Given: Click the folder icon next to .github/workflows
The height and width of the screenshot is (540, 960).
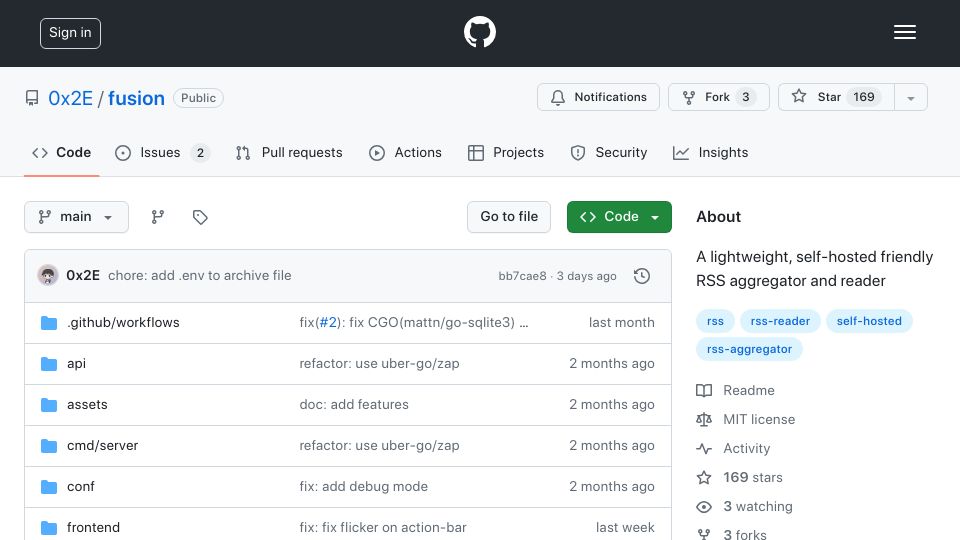Looking at the screenshot, I should coord(49,323).
